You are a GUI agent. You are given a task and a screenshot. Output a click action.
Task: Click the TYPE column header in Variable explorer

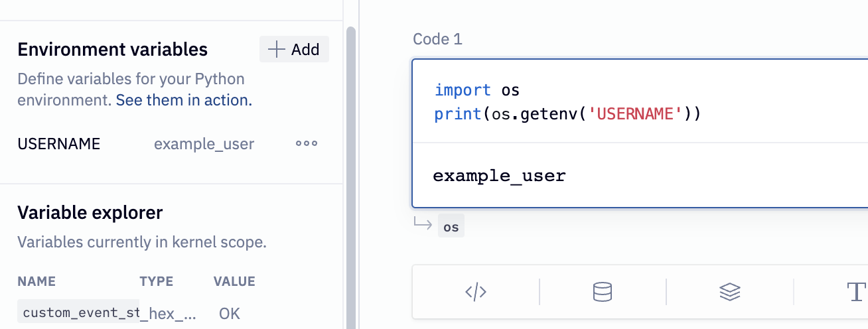pyautogui.click(x=157, y=281)
